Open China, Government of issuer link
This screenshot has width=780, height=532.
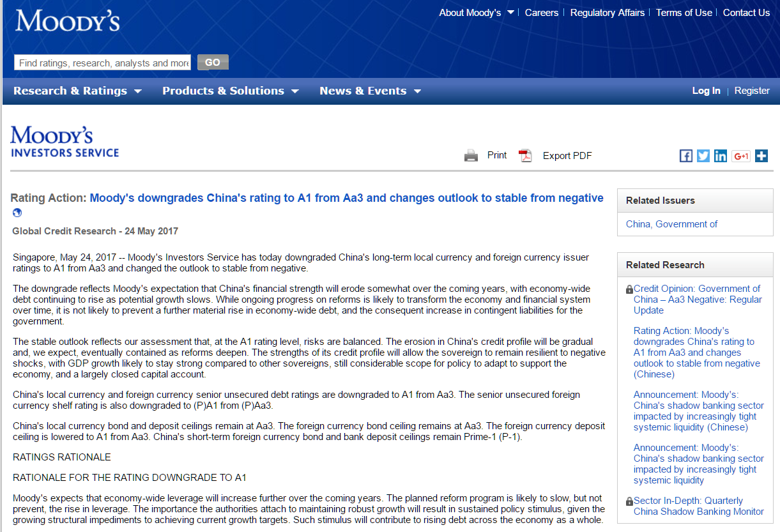671,224
